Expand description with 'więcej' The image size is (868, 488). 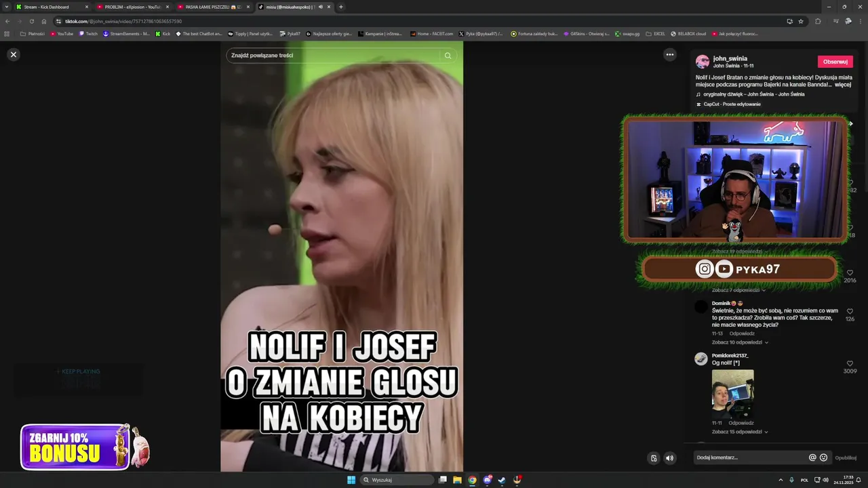coord(843,85)
